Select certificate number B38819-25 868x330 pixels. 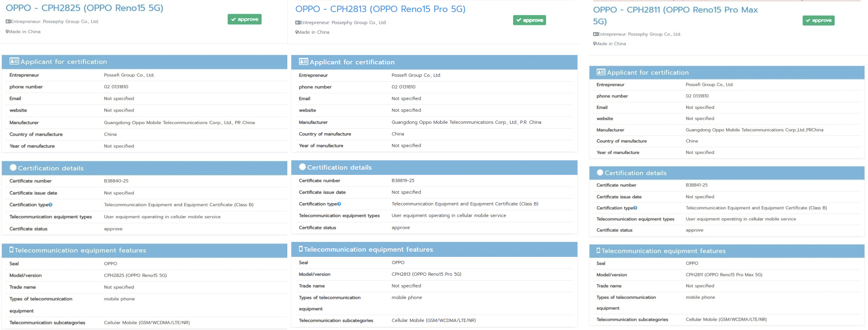click(403, 180)
